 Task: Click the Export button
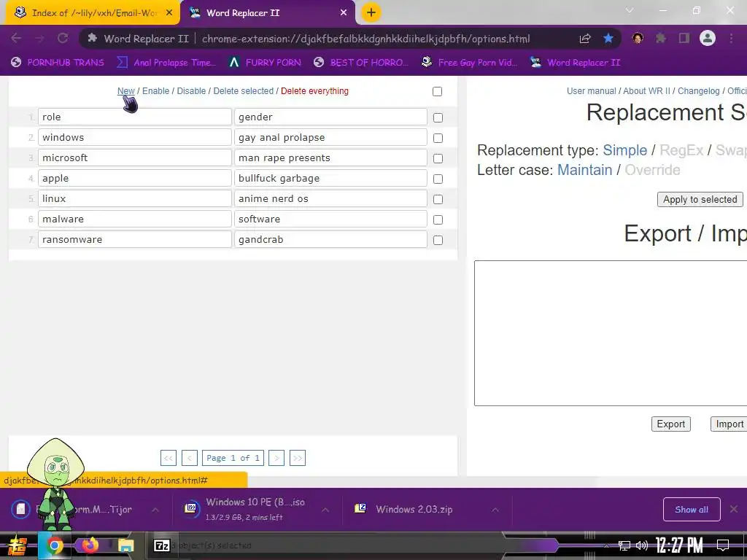(671, 424)
